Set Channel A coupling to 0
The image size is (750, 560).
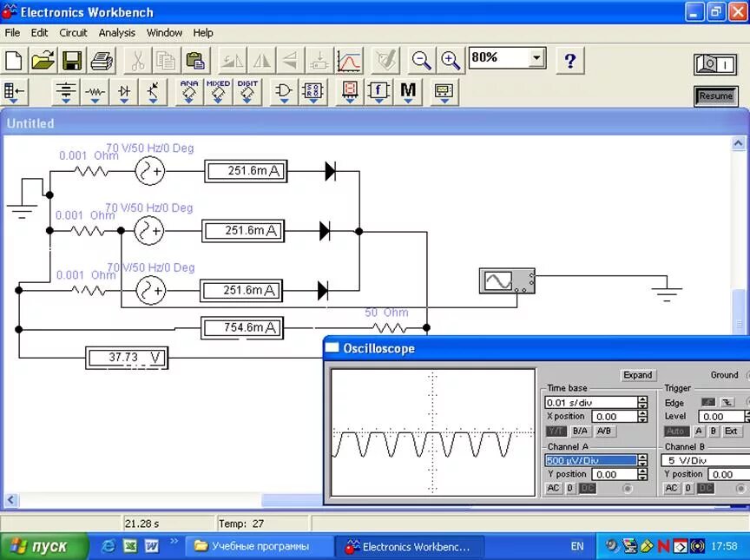(569, 488)
